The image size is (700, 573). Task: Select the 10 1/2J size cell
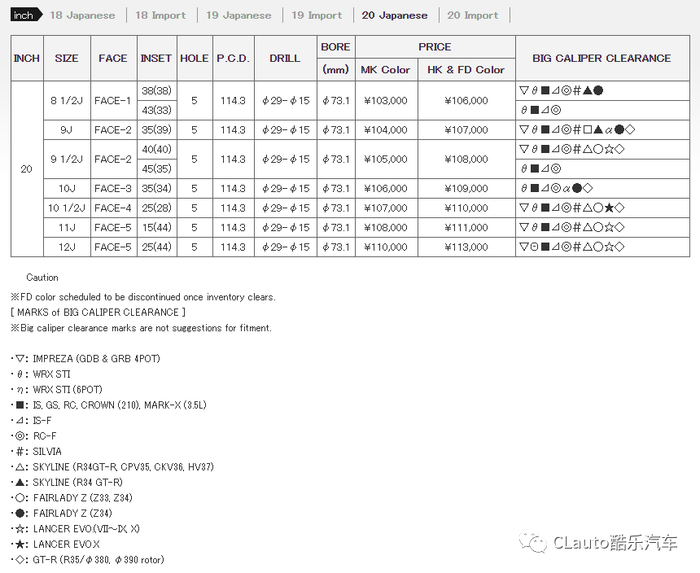pyautogui.click(x=67, y=208)
